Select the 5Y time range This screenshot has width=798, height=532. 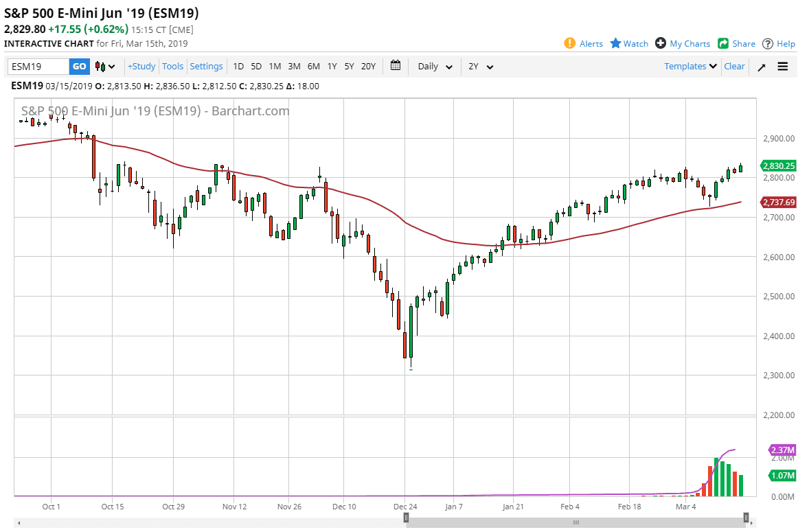349,66
